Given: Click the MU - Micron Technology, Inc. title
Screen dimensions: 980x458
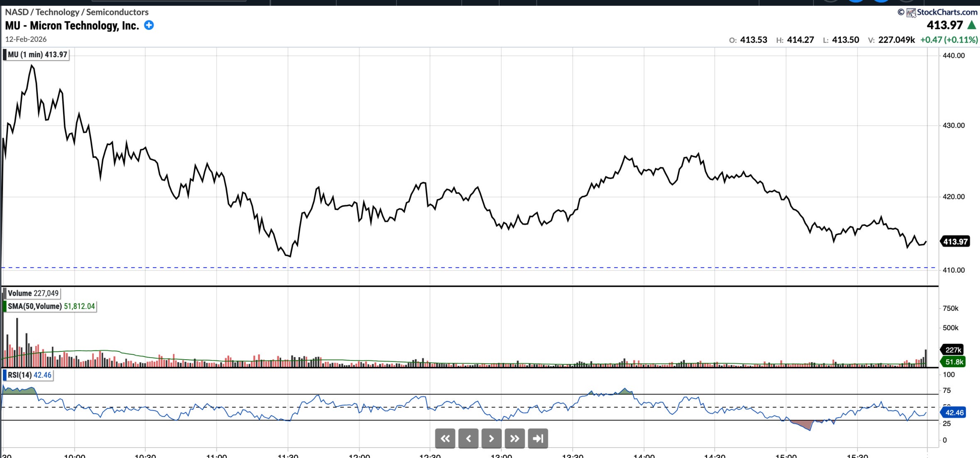Looking at the screenshot, I should (x=72, y=26).
